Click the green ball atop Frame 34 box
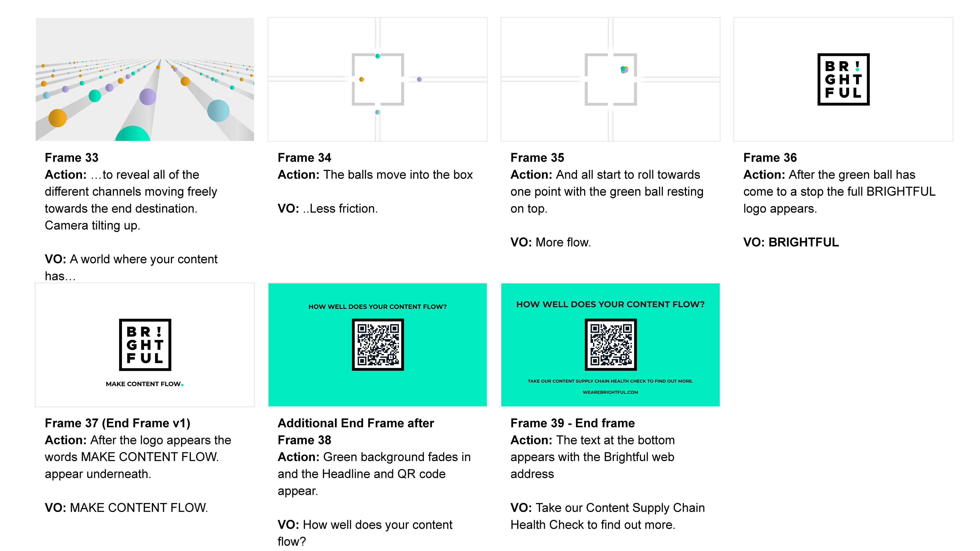 [x=378, y=56]
